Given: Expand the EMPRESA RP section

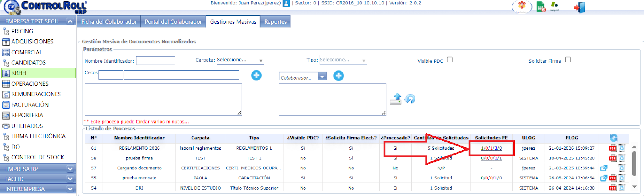Looking at the screenshot, I should (x=70, y=169).
